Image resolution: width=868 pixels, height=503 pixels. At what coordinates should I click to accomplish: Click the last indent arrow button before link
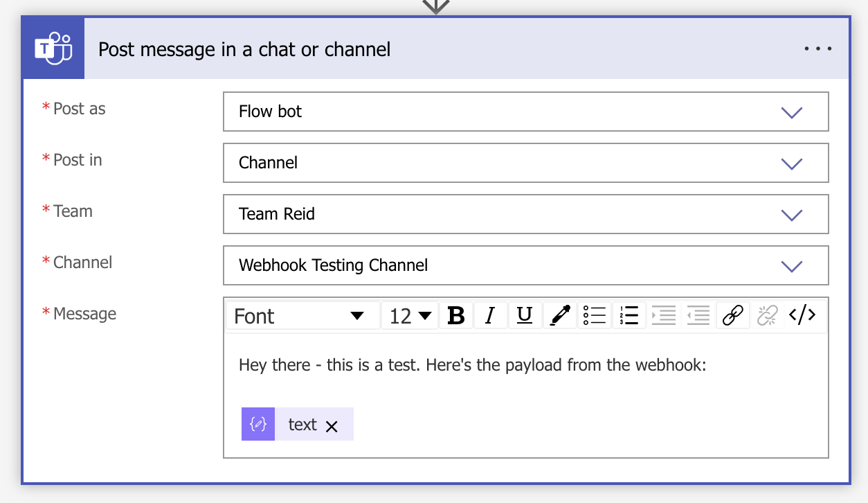click(x=698, y=316)
